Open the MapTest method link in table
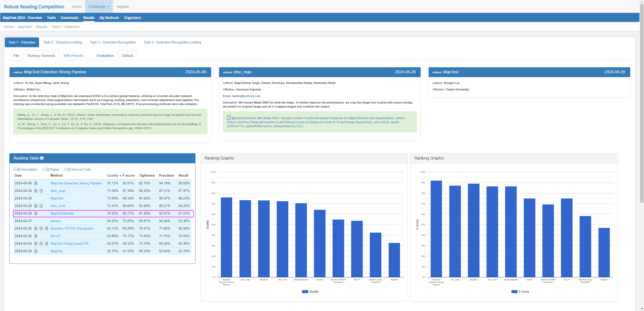 point(57,198)
